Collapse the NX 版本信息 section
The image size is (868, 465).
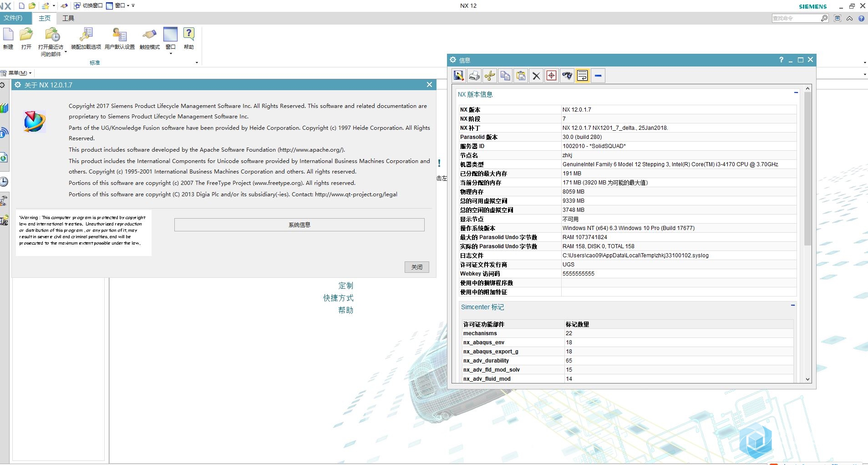pyautogui.click(x=796, y=92)
